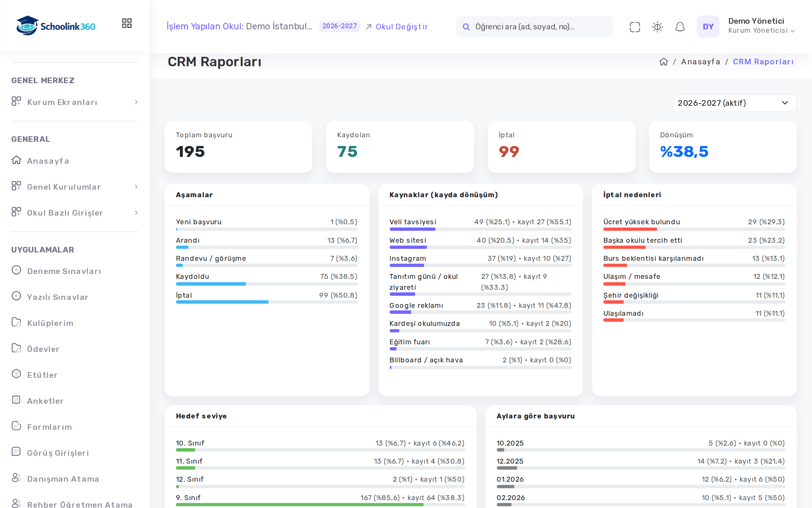The image size is (812, 508).
Task: Click the Schoolink360 logo
Action: point(56,26)
